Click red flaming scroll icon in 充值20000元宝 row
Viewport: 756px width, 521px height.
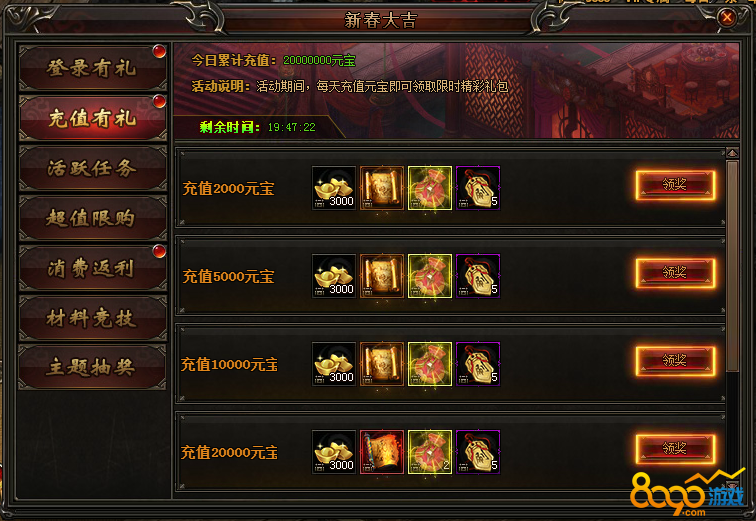[382, 452]
